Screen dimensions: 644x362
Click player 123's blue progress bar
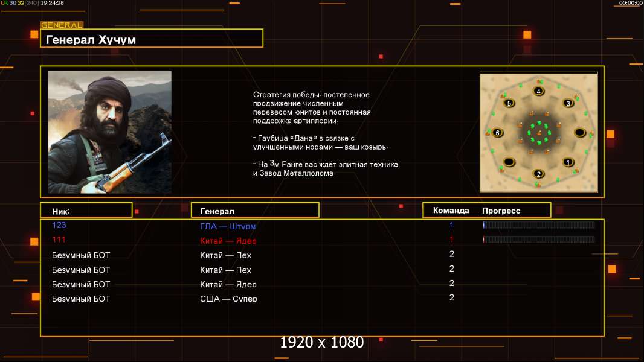pos(539,224)
